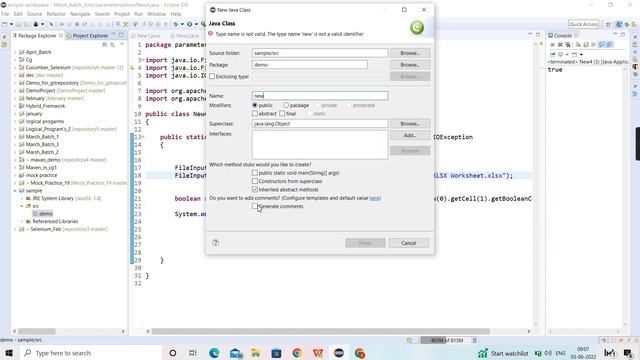Image resolution: width=640 pixels, height=360 pixels.
Task: Expand the Selenium_Feb project node
Action: [x=15, y=229]
